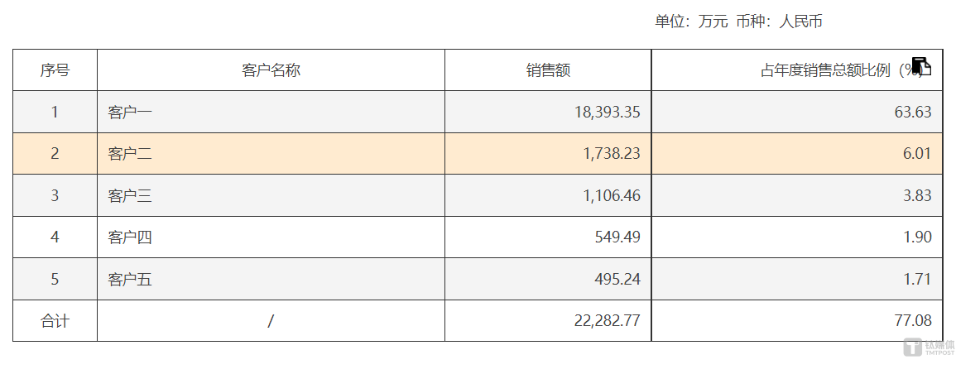Select the 序号 column header
980x374 pixels.
coord(55,70)
